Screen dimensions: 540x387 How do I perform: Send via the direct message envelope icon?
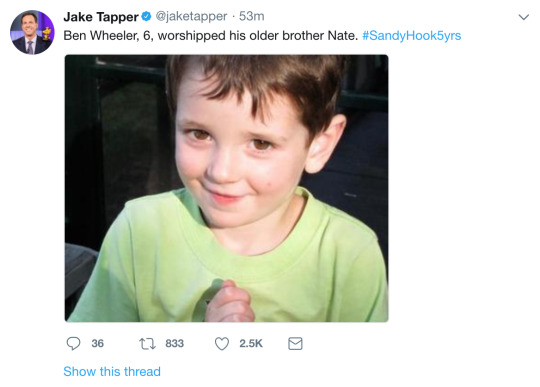(295, 344)
